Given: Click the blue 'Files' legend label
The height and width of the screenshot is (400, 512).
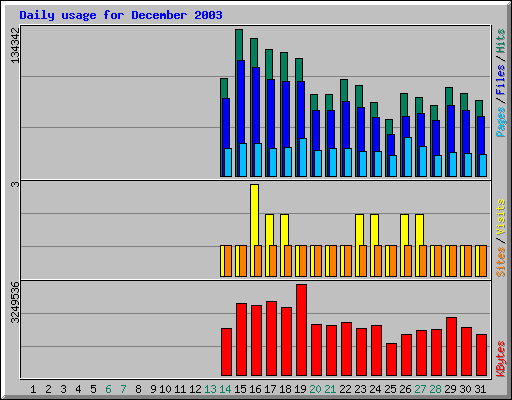Looking at the screenshot, I should 500,79.
